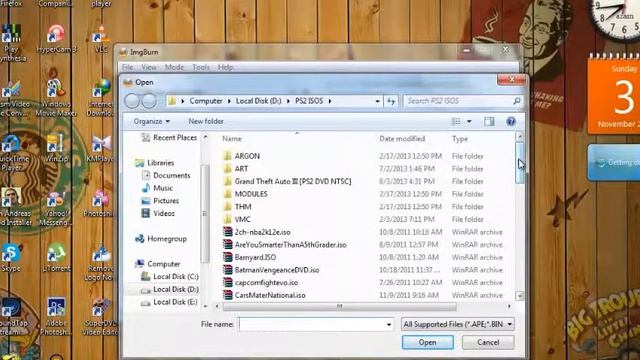Sort by the Name column header

coord(232,139)
